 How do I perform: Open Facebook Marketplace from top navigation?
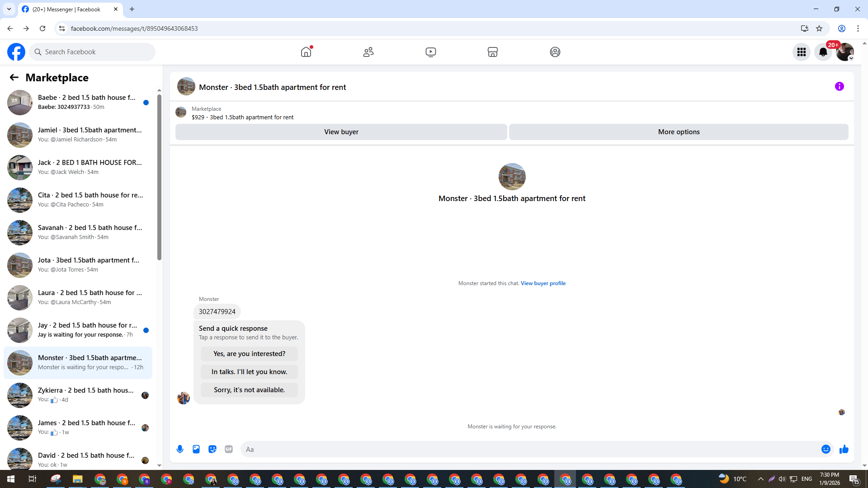492,52
